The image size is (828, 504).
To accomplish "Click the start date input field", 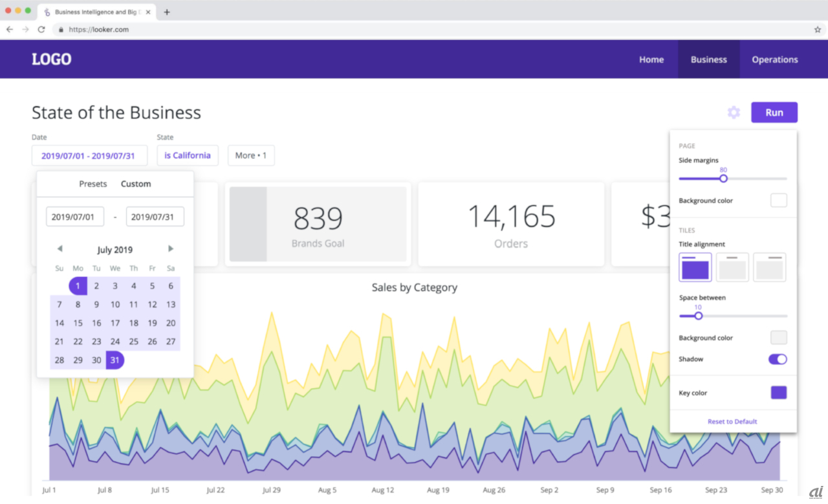I will (75, 217).
